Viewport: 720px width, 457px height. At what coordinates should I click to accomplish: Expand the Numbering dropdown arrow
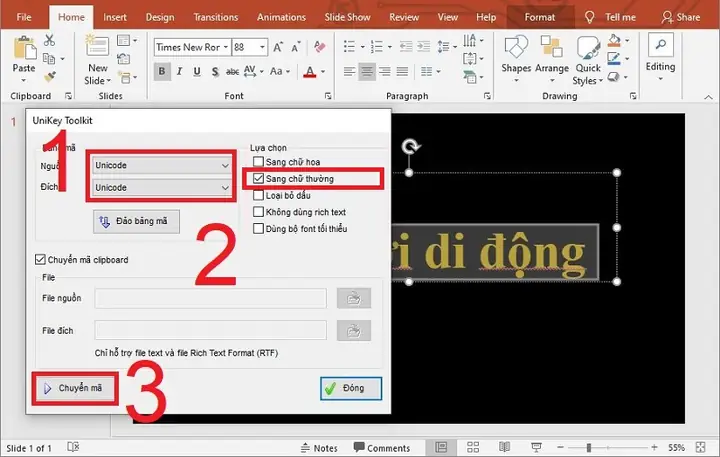click(389, 47)
